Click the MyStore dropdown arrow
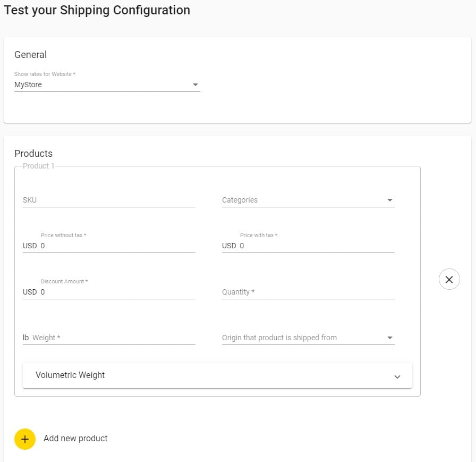 pyautogui.click(x=195, y=85)
